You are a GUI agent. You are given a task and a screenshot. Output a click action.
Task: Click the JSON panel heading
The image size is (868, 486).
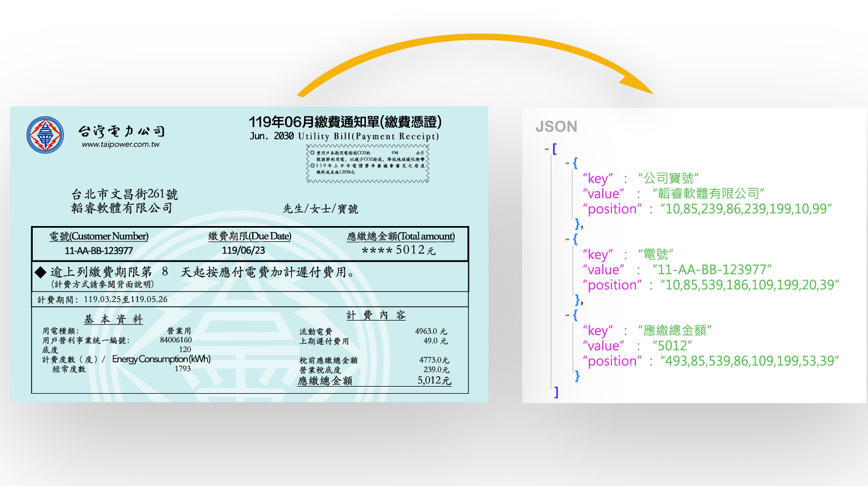(x=556, y=127)
